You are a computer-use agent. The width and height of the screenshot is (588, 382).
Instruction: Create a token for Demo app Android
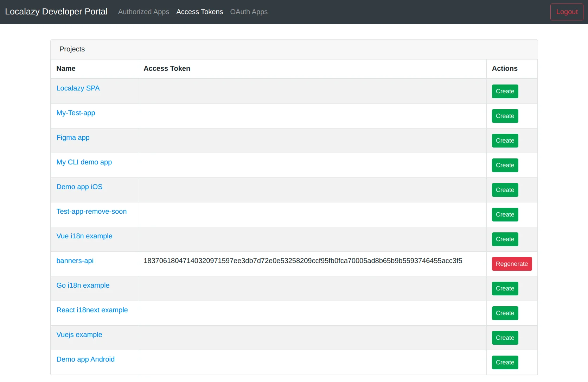point(505,363)
